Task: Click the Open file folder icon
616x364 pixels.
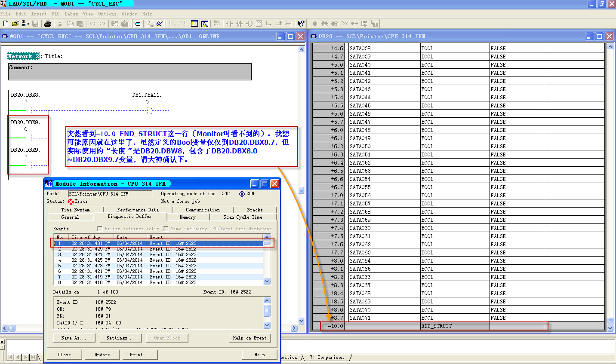Action: pyautogui.click(x=15, y=24)
